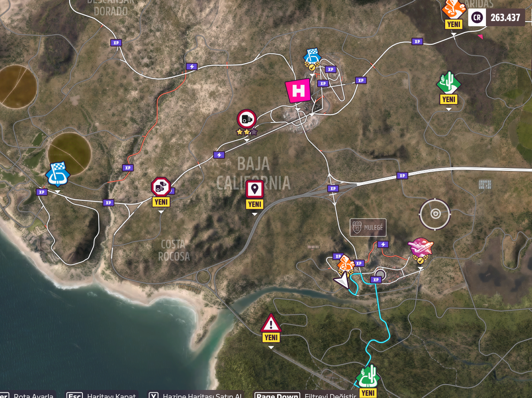Click the CR 263.437 credits display
Viewport: 532px width, 398px height.
point(496,17)
